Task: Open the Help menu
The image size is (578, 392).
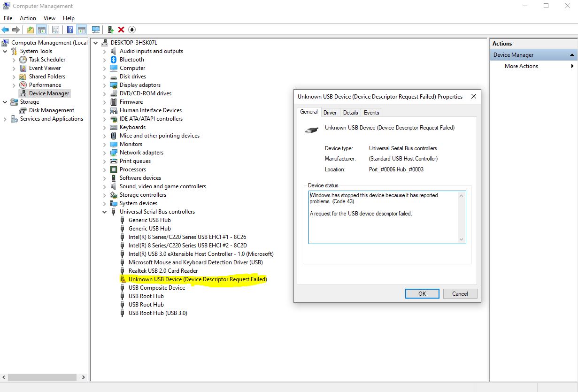Action: pyautogui.click(x=69, y=18)
